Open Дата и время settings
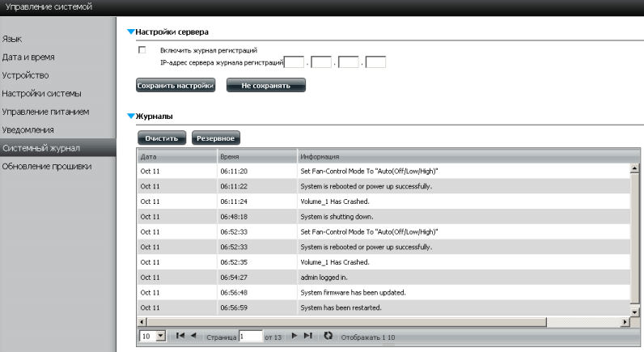The width and height of the screenshot is (644, 352). click(x=28, y=57)
